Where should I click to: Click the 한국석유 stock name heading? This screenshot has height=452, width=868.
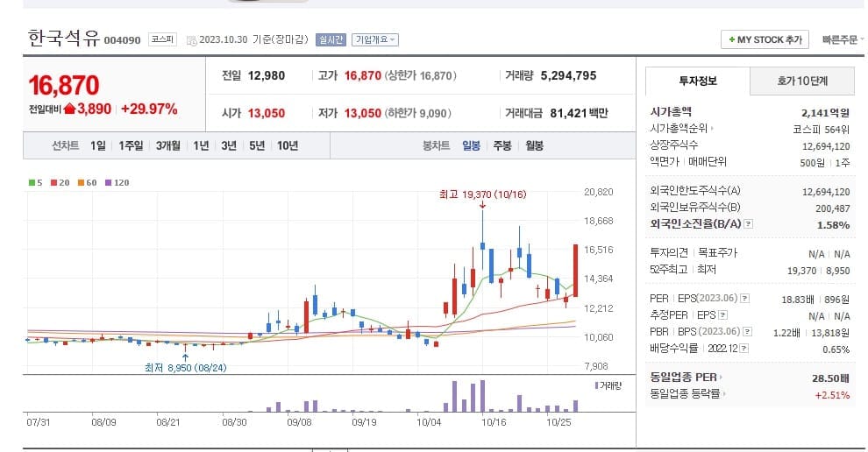[64, 39]
